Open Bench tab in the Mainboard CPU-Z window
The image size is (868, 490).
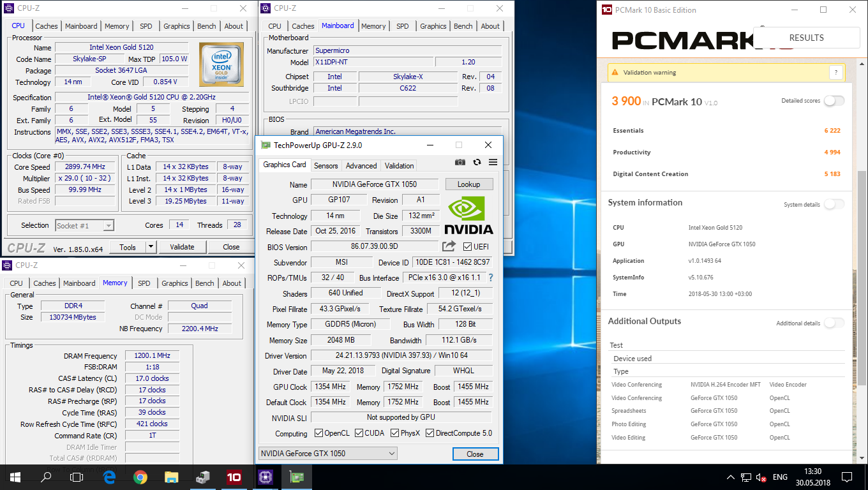click(x=463, y=26)
